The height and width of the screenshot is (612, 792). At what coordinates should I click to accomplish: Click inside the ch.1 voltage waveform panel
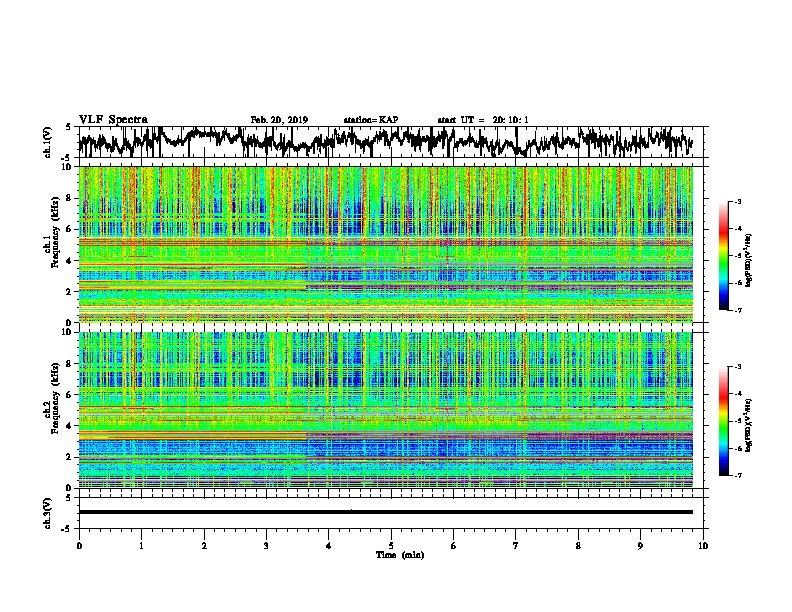[390, 142]
